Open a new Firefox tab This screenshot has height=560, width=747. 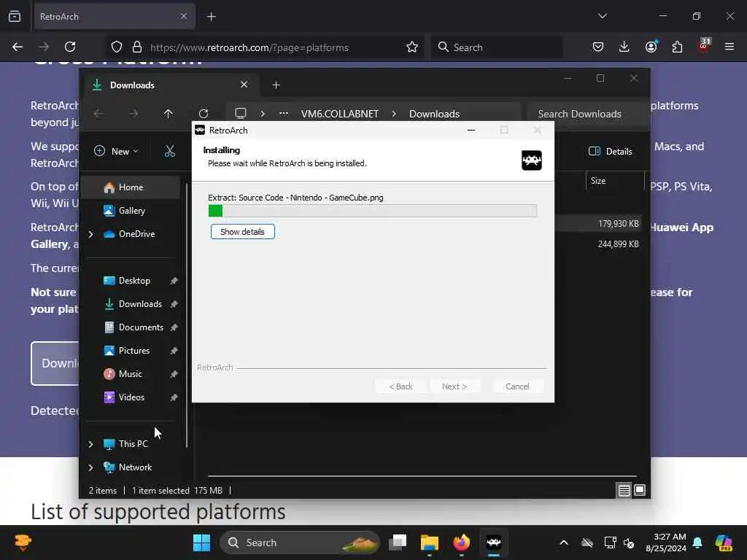212,17
